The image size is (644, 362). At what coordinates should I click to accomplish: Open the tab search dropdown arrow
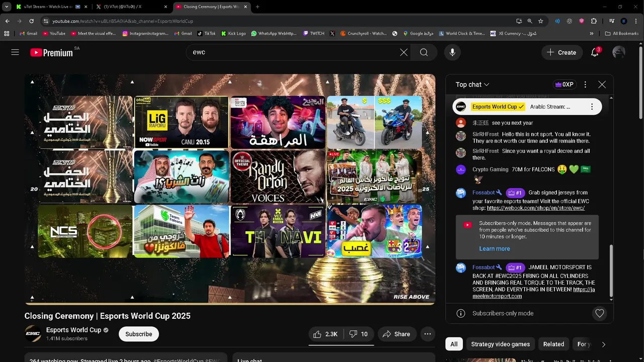(x=6, y=7)
